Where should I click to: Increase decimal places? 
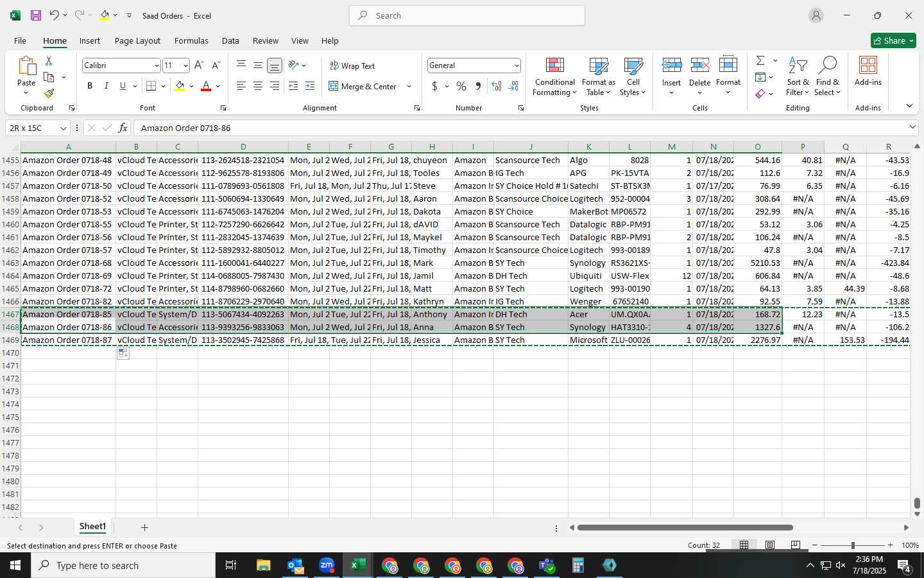[x=497, y=86]
